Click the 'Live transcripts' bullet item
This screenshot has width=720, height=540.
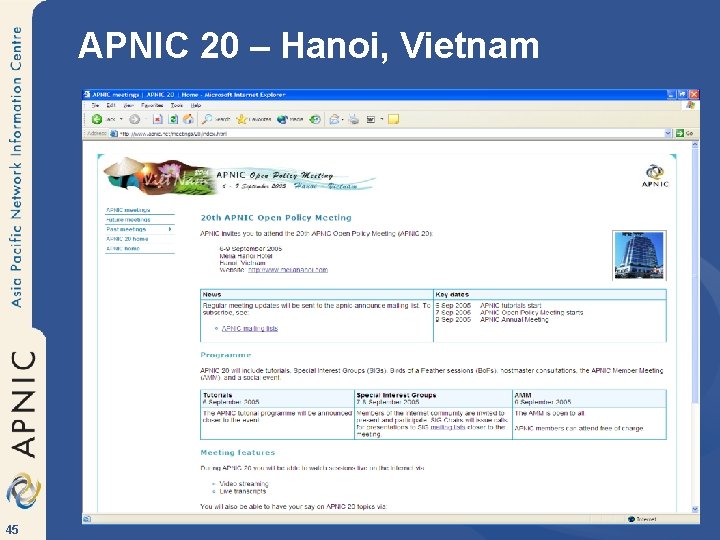(242, 491)
